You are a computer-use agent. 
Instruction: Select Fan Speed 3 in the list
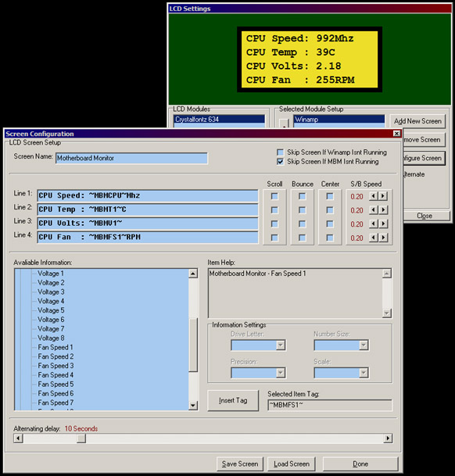click(x=56, y=366)
